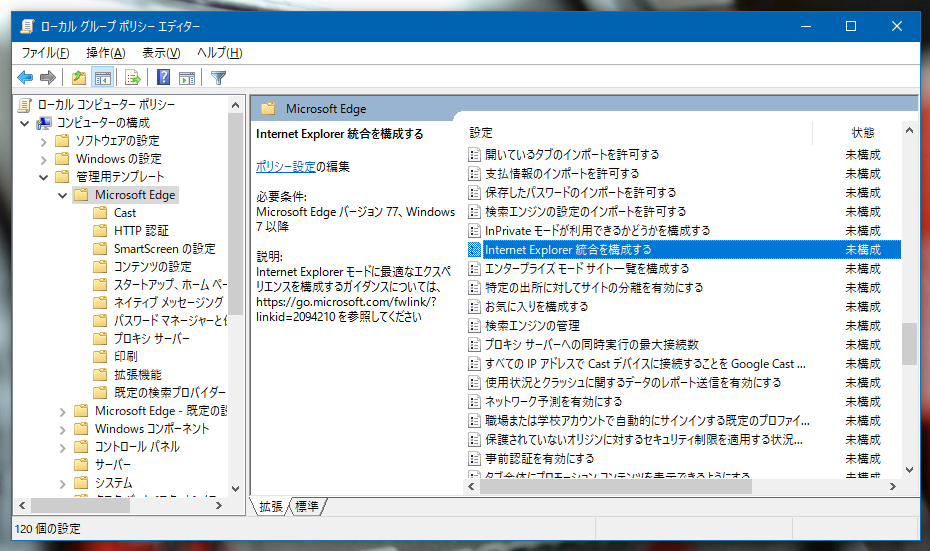Switch to the 拡張 tab
The width and height of the screenshot is (930, 551).
point(270,507)
